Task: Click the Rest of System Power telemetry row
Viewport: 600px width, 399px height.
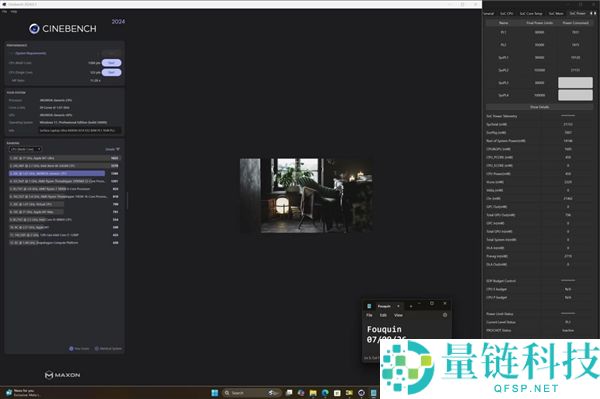Action: [x=539, y=141]
